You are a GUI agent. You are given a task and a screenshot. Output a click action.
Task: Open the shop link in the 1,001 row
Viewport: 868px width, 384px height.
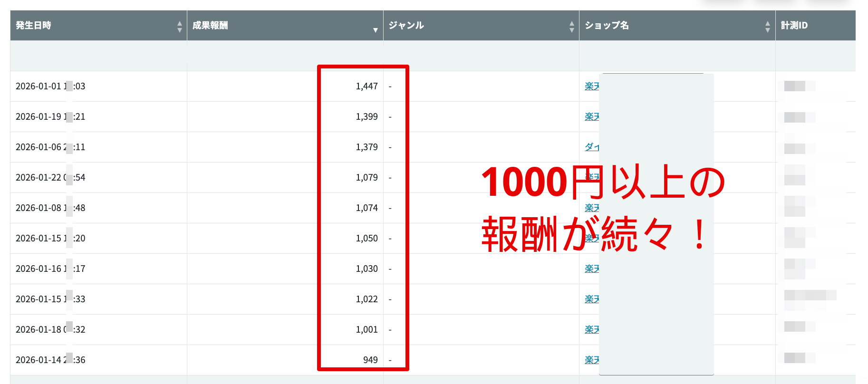coord(592,330)
